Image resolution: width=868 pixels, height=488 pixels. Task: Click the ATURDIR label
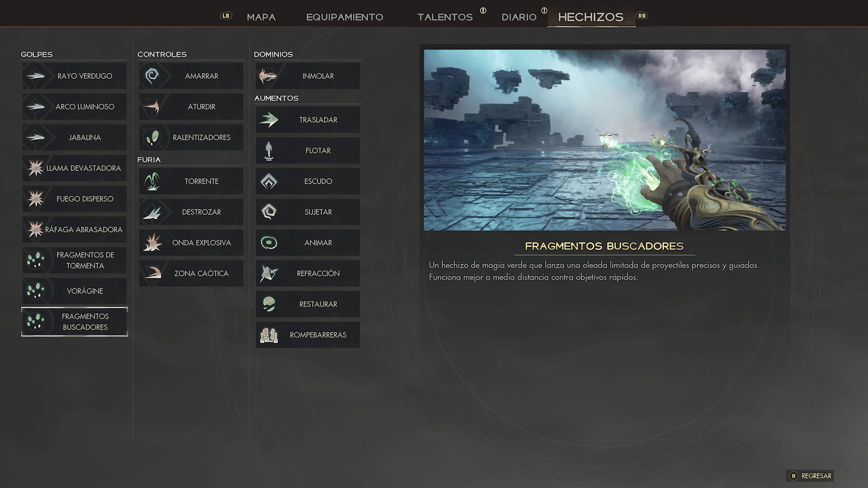[x=201, y=107]
